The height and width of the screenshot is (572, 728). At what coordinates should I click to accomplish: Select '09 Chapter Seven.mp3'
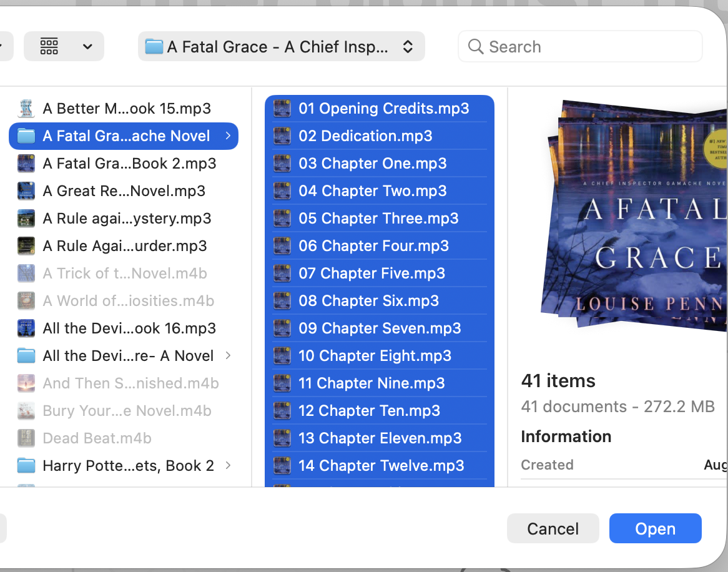tap(380, 328)
